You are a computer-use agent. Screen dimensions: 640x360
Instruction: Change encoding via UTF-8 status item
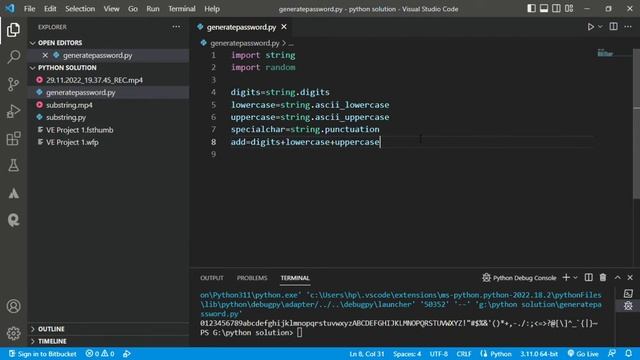(x=438, y=354)
